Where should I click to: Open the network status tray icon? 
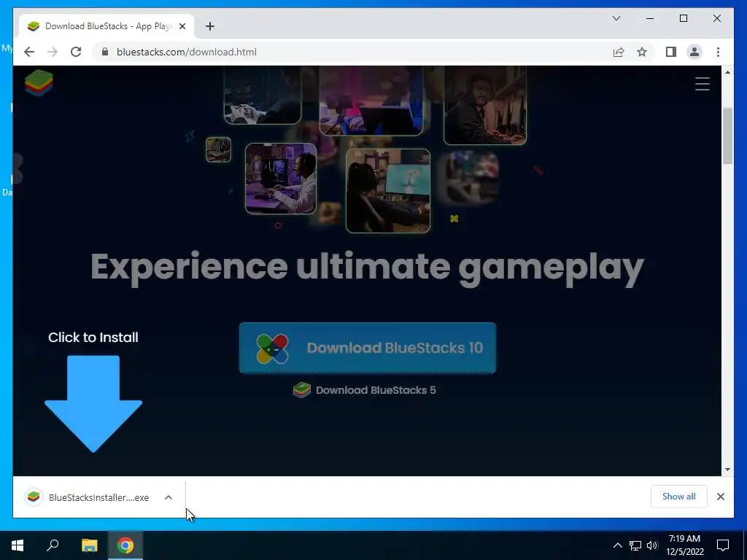[635, 545]
